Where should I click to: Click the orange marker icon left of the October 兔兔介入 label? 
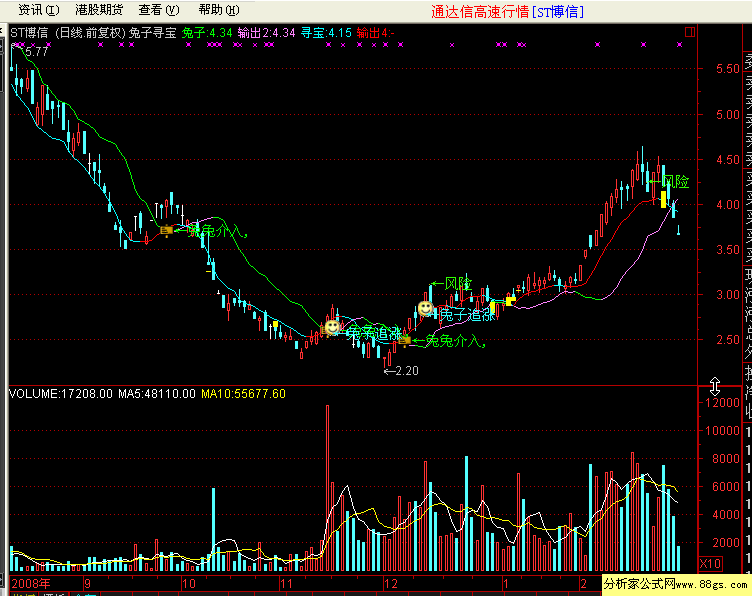pyautogui.click(x=166, y=231)
